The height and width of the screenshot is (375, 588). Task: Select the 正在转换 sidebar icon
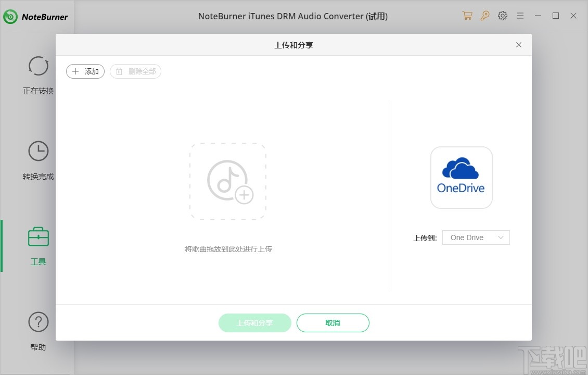[38, 66]
